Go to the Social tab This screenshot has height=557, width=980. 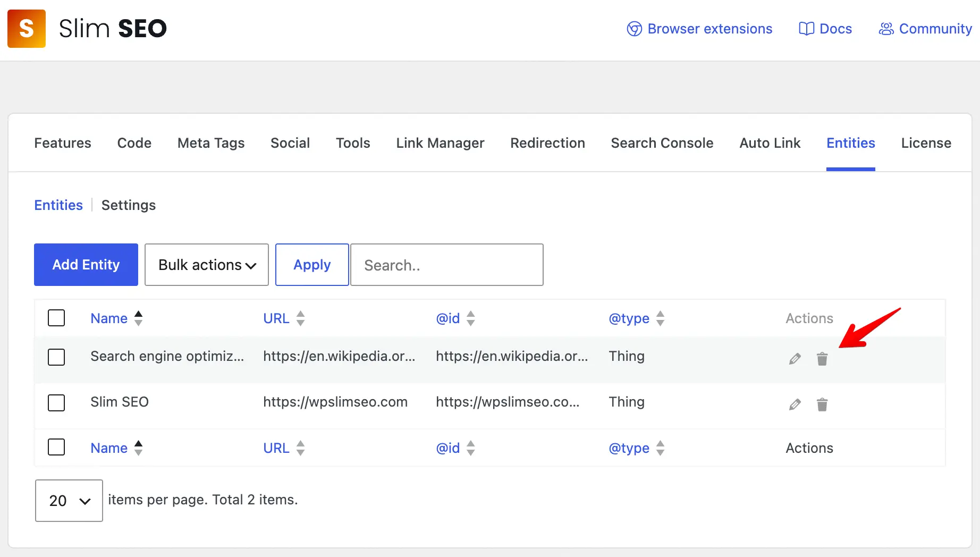click(x=290, y=143)
